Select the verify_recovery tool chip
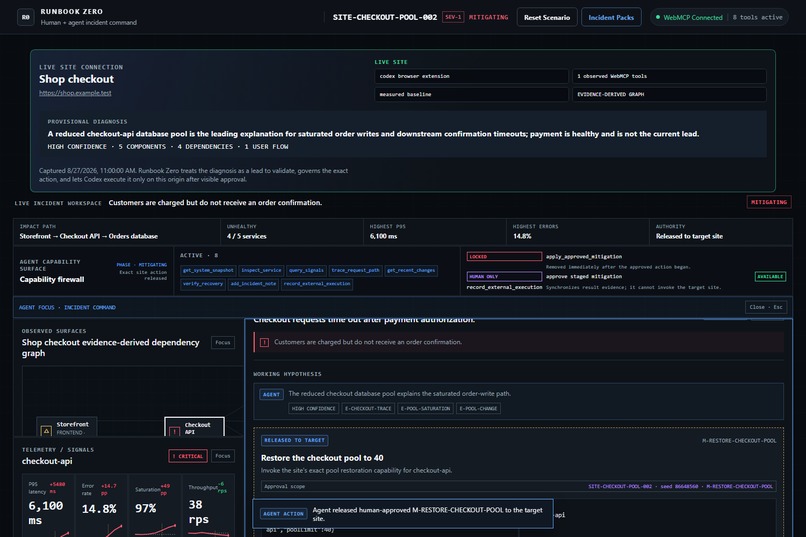806x537 pixels. (203, 284)
